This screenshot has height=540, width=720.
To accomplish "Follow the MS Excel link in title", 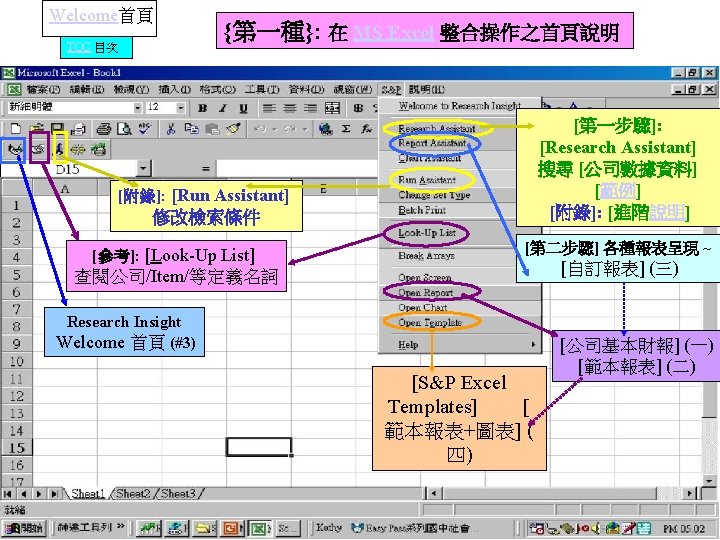I will [x=393, y=33].
